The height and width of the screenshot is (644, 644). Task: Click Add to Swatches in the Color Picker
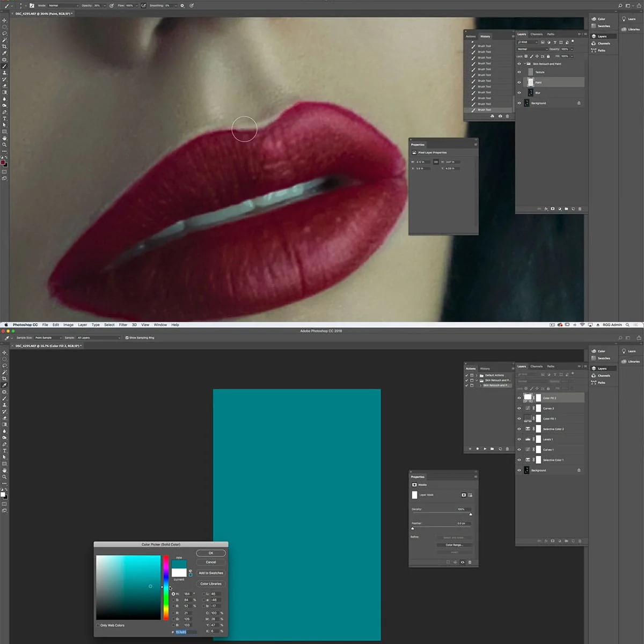[x=211, y=573]
